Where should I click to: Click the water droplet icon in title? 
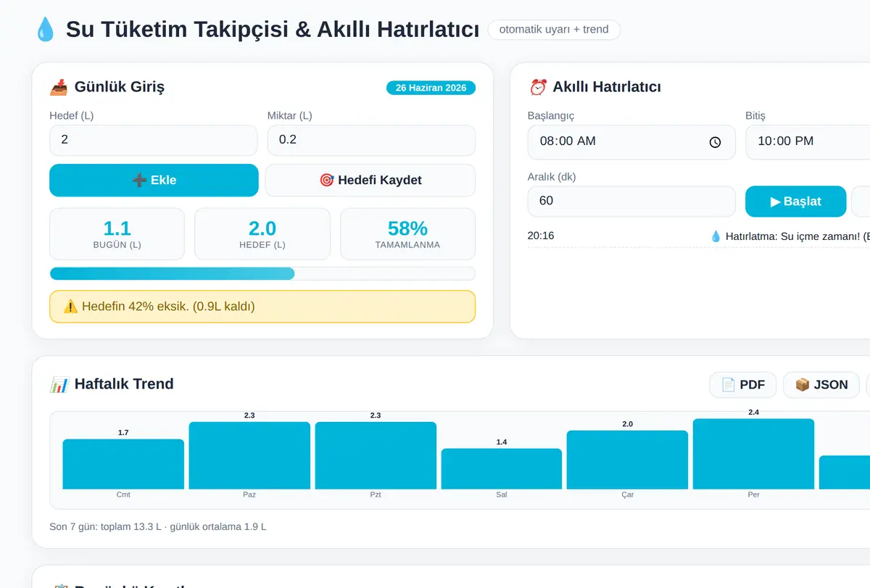pos(45,30)
